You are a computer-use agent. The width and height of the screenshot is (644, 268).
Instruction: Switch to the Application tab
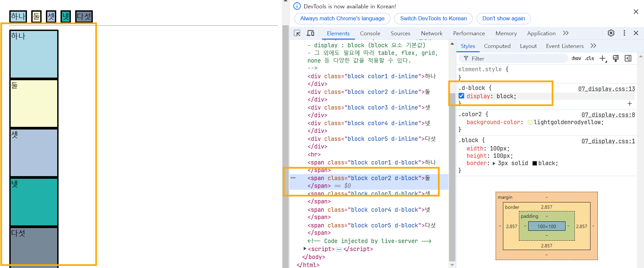coord(541,33)
